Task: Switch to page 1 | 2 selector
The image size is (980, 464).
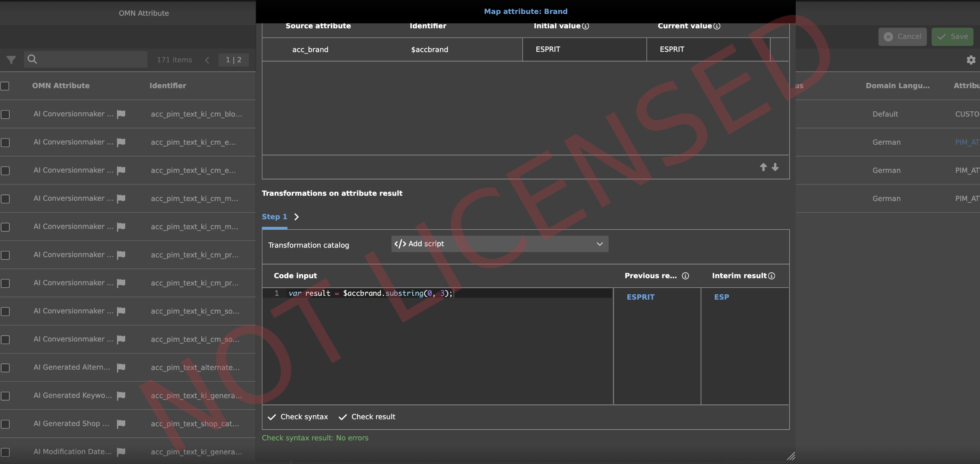Action: (x=233, y=60)
